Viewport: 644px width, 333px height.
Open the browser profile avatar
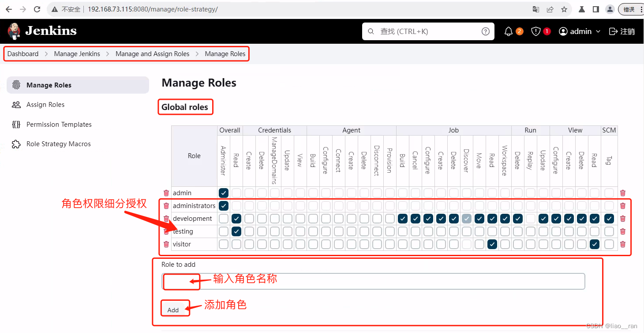point(610,9)
